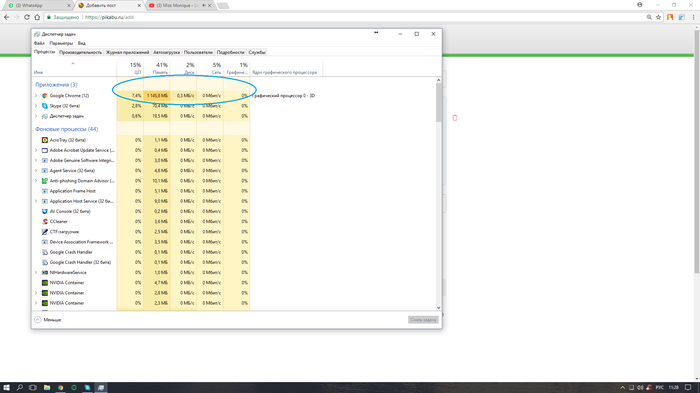700x393 pixels.
Task: Expand Adobe Acrobat Update Service row
Action: click(x=36, y=150)
